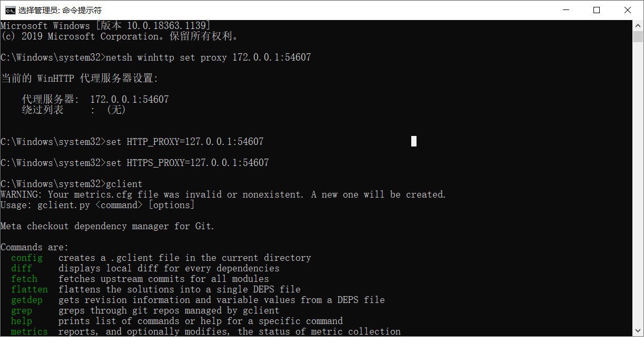Viewport: 644px width, 352px height.
Task: Click the window title text
Action: click(60, 10)
